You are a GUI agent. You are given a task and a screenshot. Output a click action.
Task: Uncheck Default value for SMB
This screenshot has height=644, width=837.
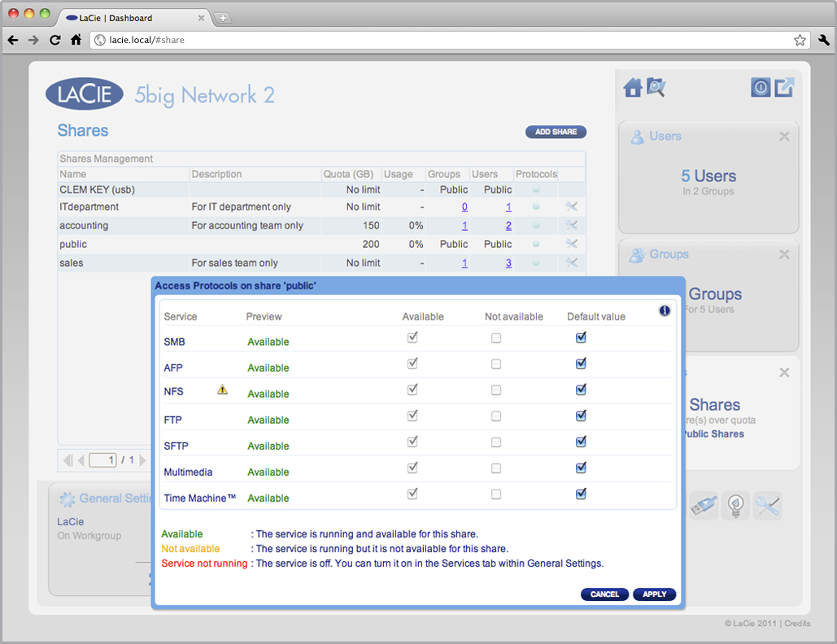[x=581, y=338]
